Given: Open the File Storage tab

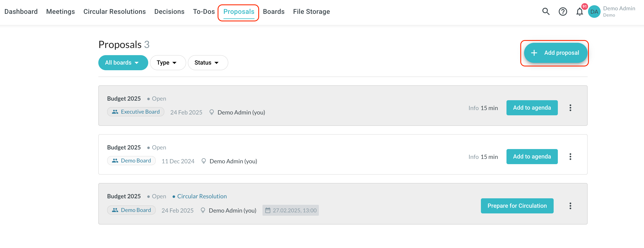Looking at the screenshot, I should 311,12.
